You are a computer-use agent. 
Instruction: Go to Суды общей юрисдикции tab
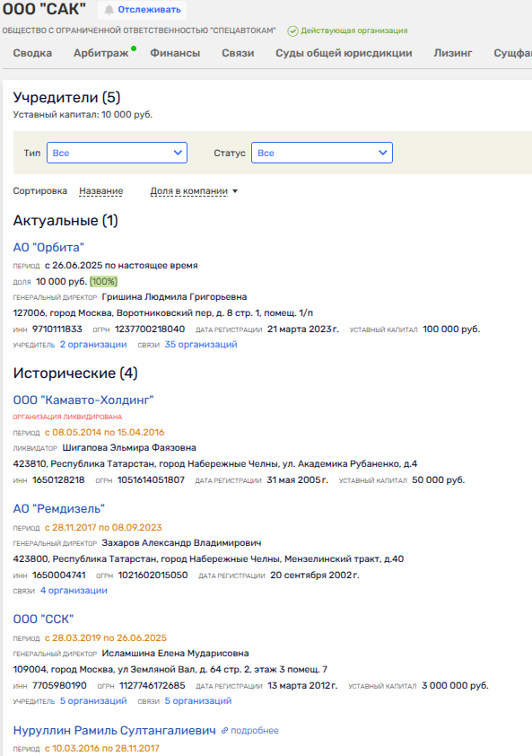[x=344, y=53]
